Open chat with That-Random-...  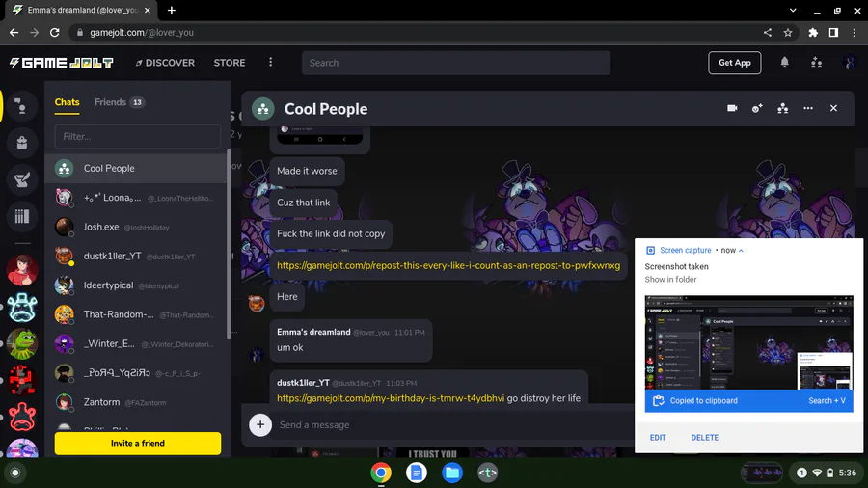point(136,314)
